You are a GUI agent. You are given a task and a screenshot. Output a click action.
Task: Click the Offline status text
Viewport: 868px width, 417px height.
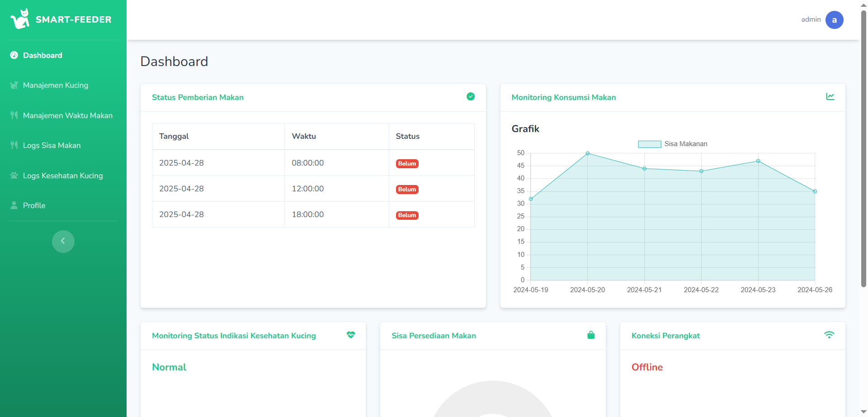(647, 367)
